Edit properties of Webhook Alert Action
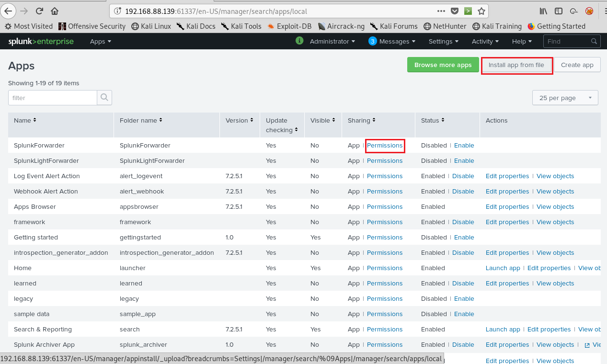 click(x=507, y=191)
